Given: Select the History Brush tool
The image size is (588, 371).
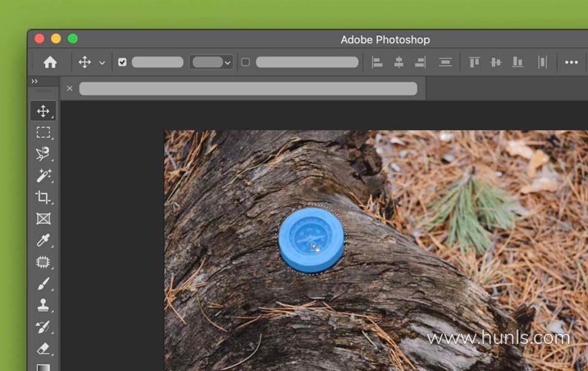Looking at the screenshot, I should pyautogui.click(x=43, y=327).
